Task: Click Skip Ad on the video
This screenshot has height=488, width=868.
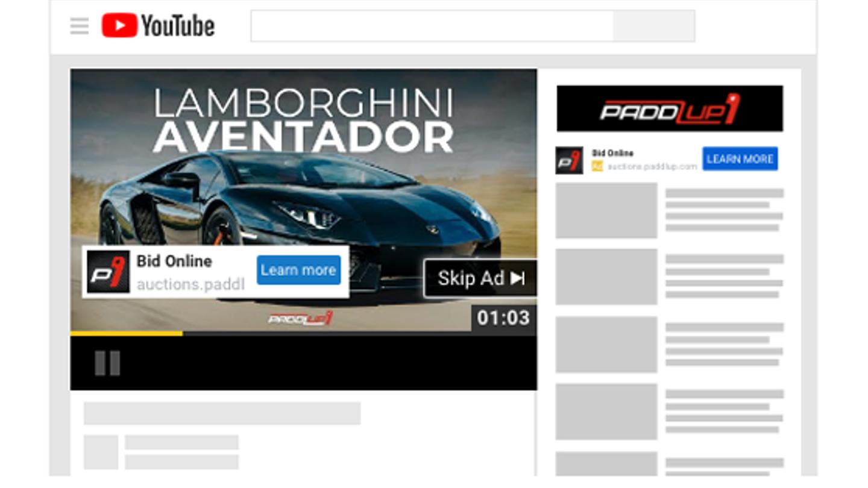Action: coord(480,278)
